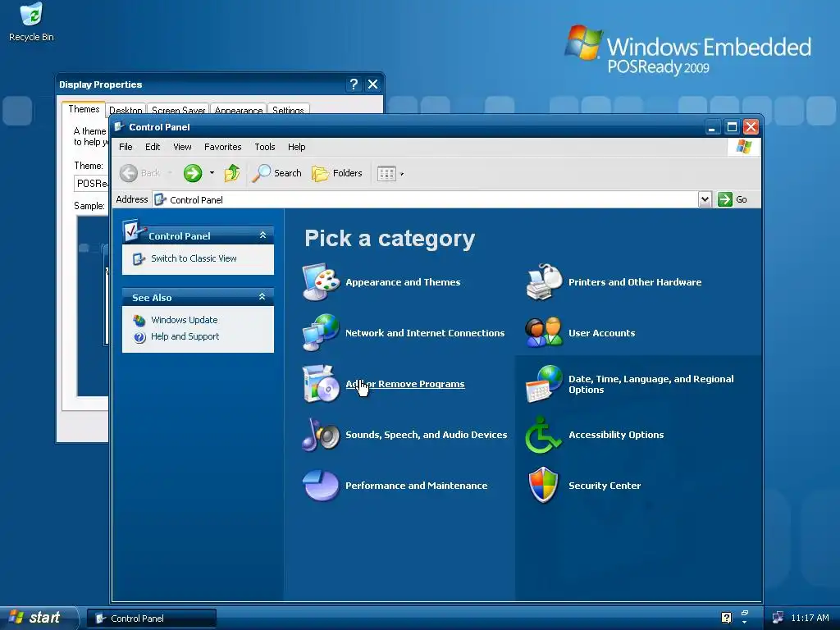Image resolution: width=840 pixels, height=630 pixels.
Task: Click the Network and Internet Connections icon
Action: [x=321, y=333]
